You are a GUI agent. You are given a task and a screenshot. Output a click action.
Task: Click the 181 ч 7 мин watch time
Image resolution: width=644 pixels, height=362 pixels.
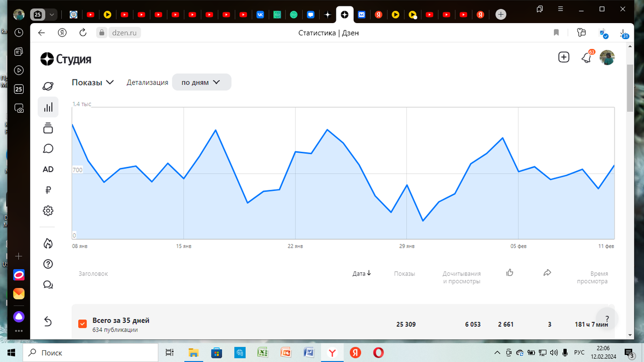tap(591, 324)
